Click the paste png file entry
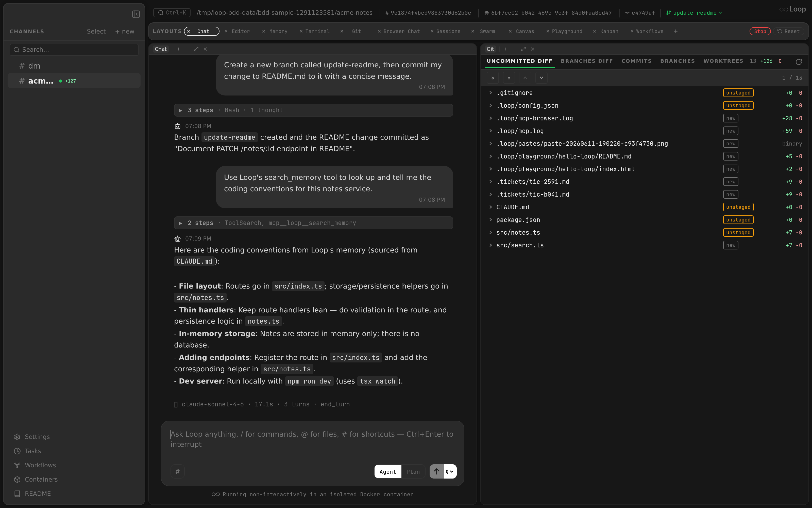The image size is (812, 508). 582,144
